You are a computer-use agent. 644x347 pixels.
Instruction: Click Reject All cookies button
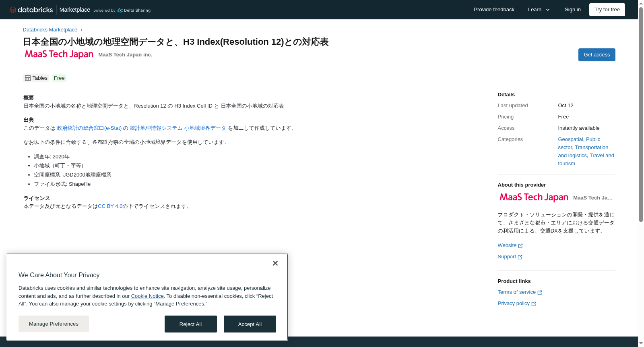[190, 324]
